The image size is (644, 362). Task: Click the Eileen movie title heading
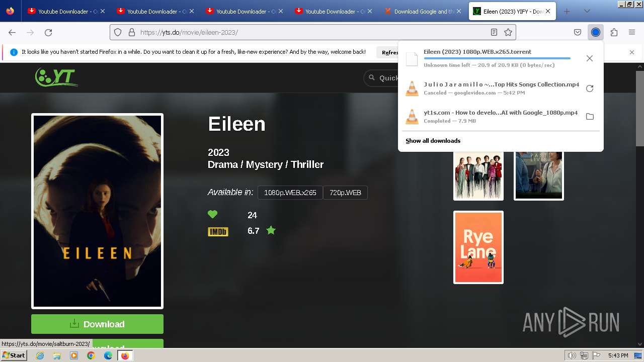point(236,124)
